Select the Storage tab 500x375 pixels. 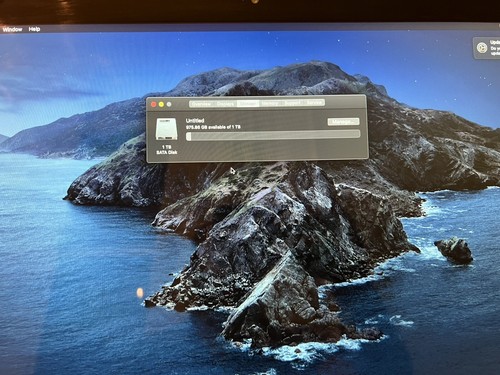point(248,104)
